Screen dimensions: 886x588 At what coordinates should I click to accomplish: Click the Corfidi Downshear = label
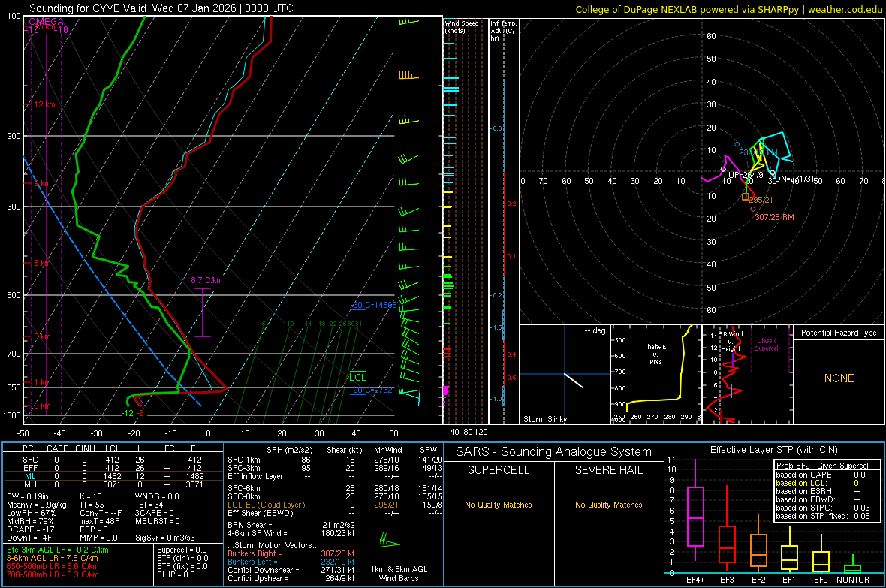tap(264, 570)
